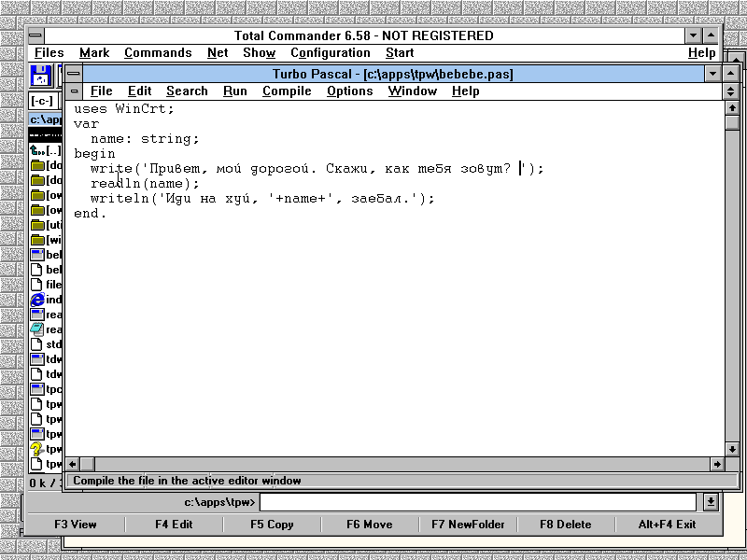Click the 'Compile the file in the active editor window' status text
747x560 pixels.
pos(187,481)
